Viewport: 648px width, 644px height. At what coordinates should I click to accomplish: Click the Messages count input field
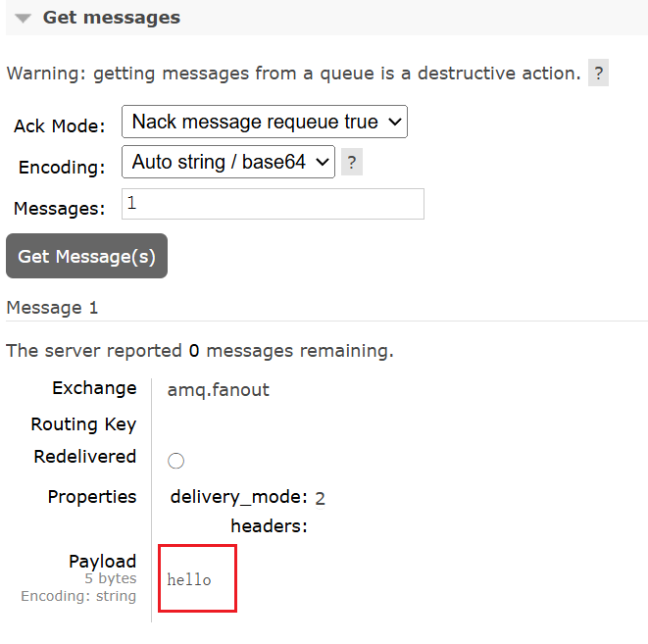tap(273, 204)
